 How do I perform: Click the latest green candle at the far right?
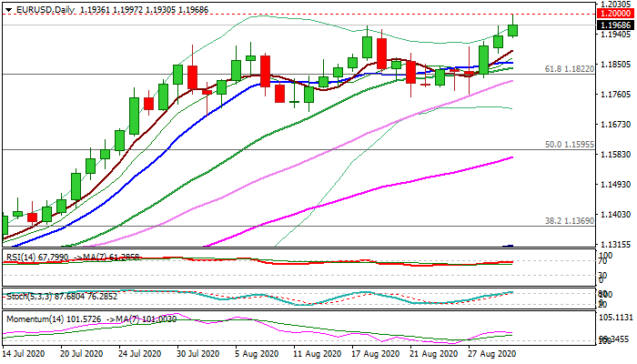point(512,30)
